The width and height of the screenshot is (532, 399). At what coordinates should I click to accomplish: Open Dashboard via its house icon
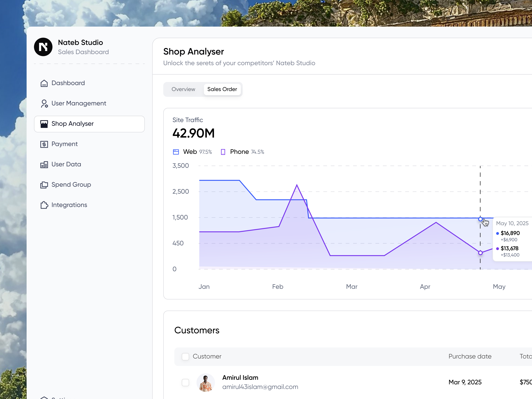tap(44, 83)
